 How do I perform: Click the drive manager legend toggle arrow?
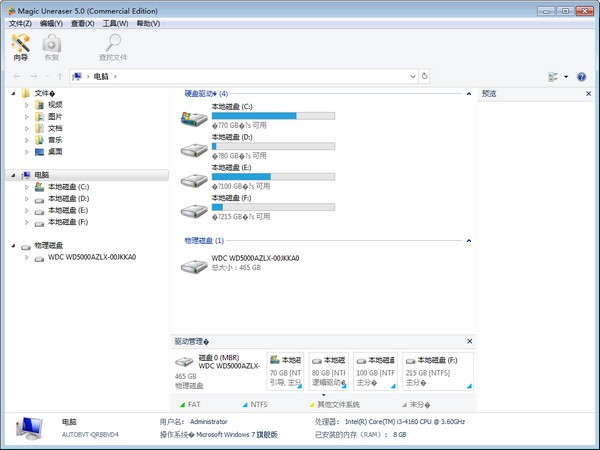(323, 395)
